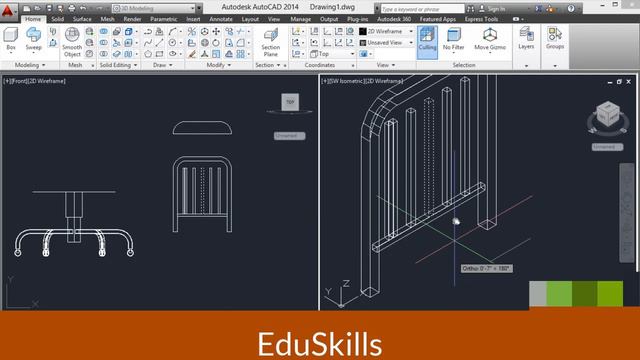Select the Array tool in Modify panel
Image resolution: width=640 pixels, height=360 pixels.
241,54
